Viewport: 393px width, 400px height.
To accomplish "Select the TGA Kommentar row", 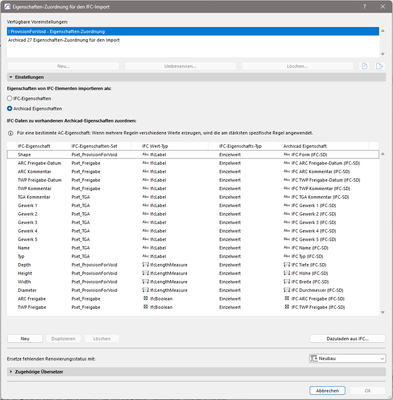I will [193, 197].
